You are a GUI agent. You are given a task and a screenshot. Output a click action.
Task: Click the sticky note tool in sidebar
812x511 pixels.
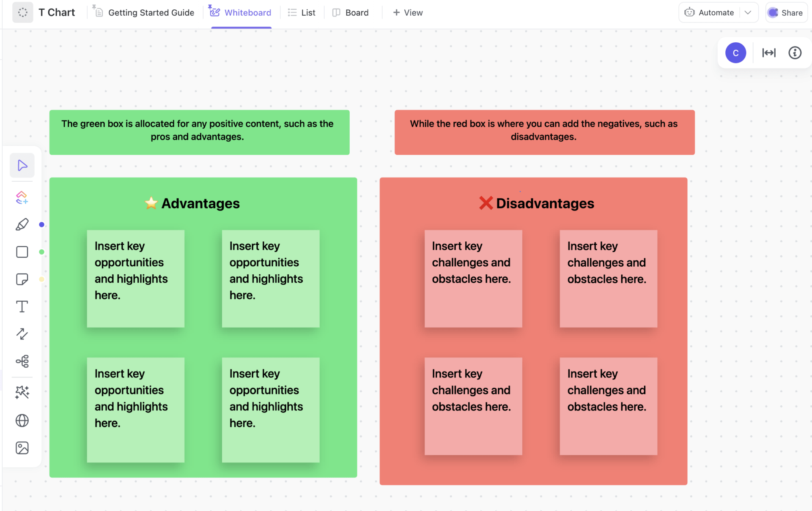[22, 279]
